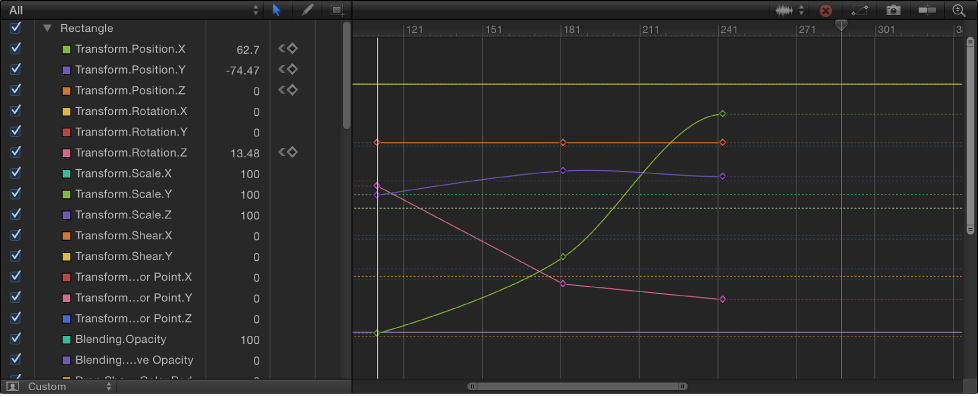Select the Edit Keyframes arrow tool
The height and width of the screenshot is (396, 978).
tap(277, 10)
